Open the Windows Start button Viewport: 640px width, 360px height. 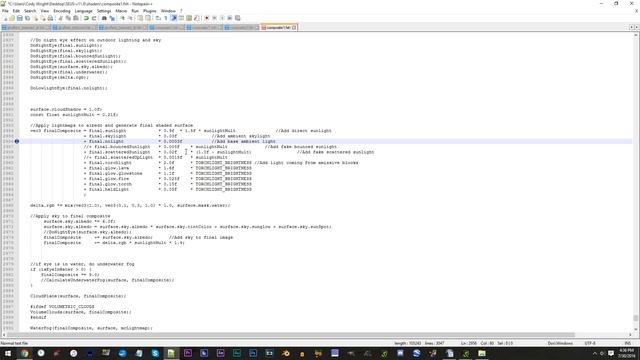click(x=8, y=353)
